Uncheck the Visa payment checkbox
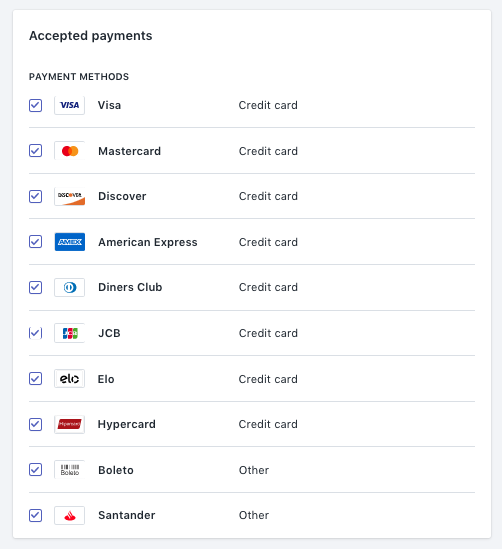This screenshot has width=502, height=549. tap(35, 105)
